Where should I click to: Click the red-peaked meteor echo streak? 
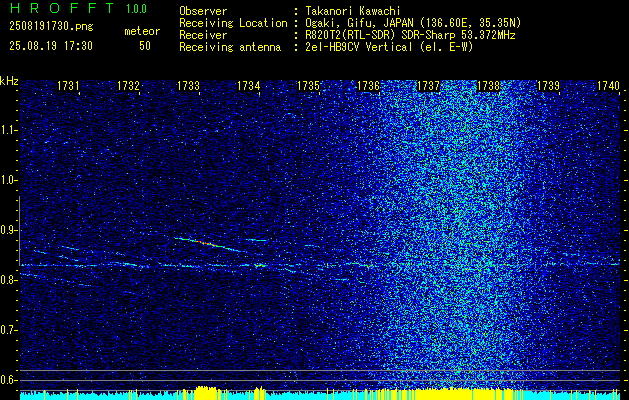(x=207, y=244)
